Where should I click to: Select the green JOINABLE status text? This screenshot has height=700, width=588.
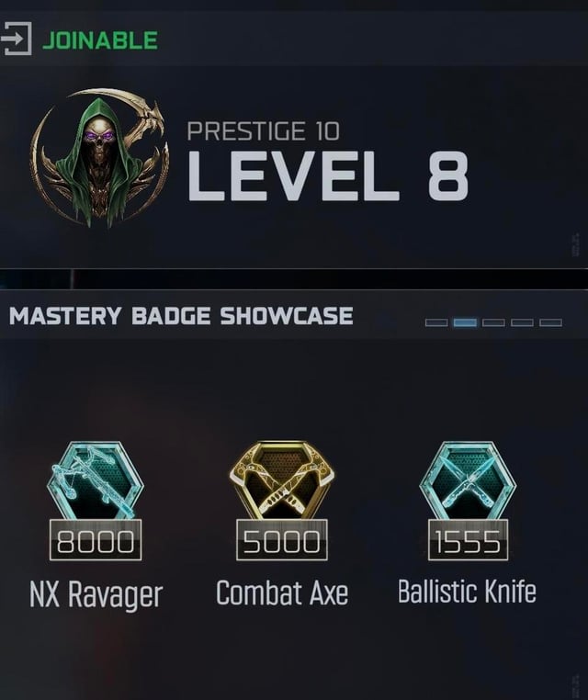tap(100, 40)
